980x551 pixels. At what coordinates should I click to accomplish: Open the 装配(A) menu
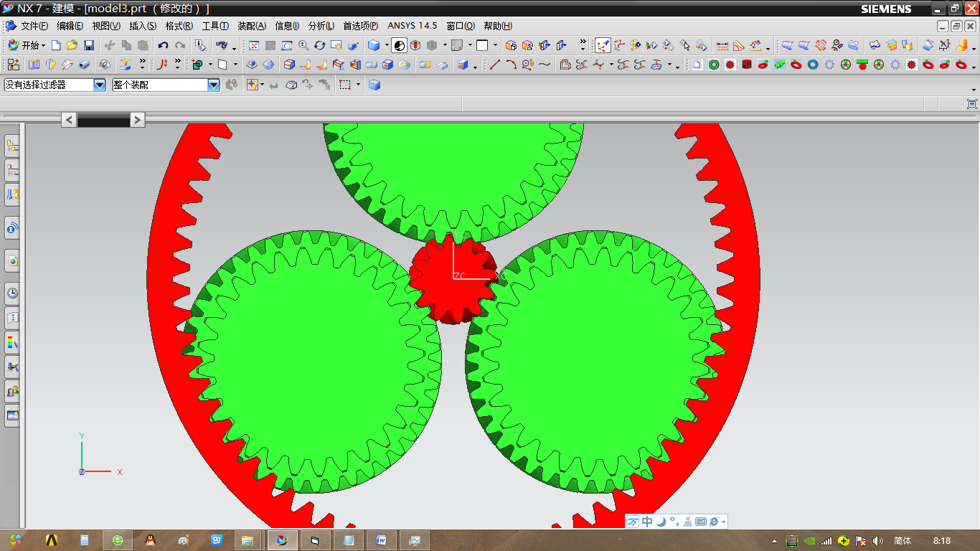pos(252,26)
